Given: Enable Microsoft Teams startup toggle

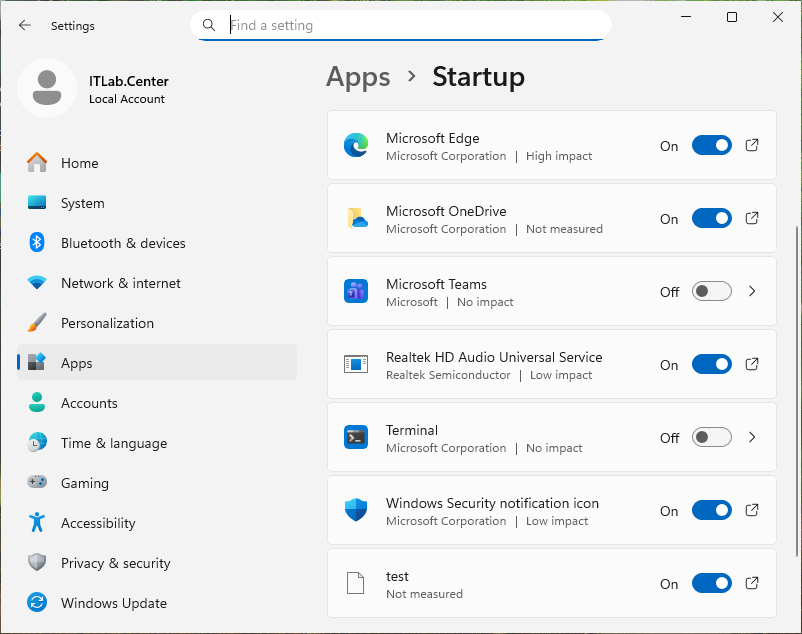Looking at the screenshot, I should coord(711,292).
